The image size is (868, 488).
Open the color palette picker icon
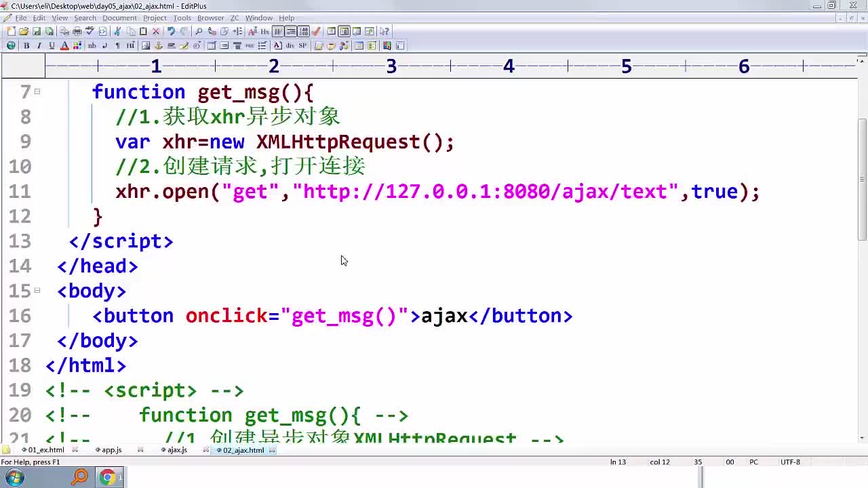(x=77, y=45)
